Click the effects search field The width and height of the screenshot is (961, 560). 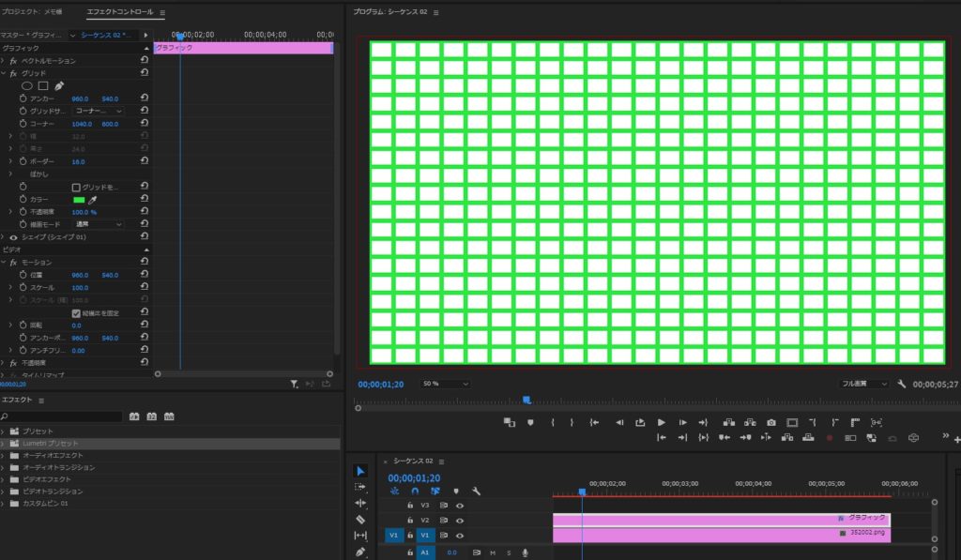(61, 416)
